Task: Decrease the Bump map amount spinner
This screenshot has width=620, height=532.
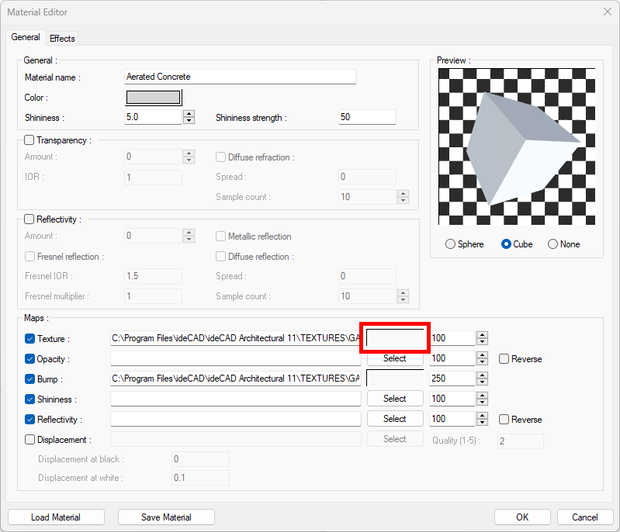Action: [x=482, y=383]
